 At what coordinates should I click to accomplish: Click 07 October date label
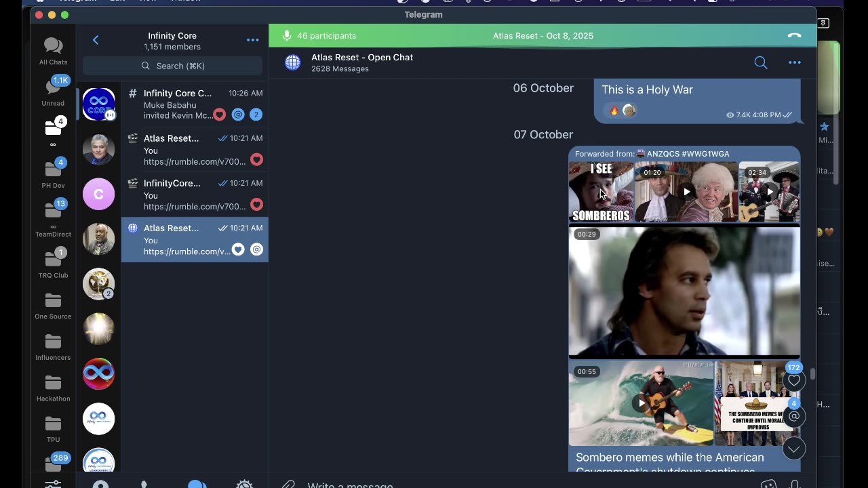(543, 134)
